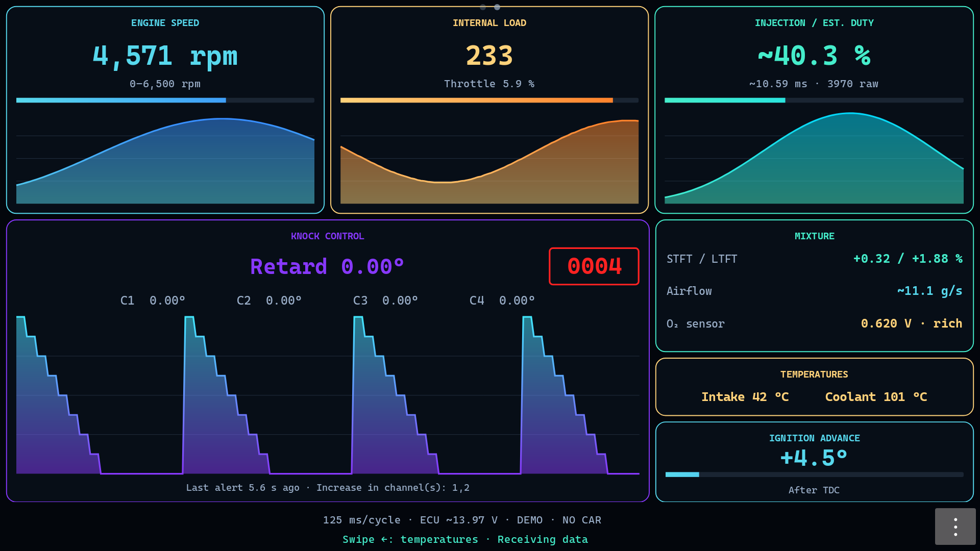This screenshot has width=980, height=551.
Task: Click the After TDC label
Action: [814, 490]
